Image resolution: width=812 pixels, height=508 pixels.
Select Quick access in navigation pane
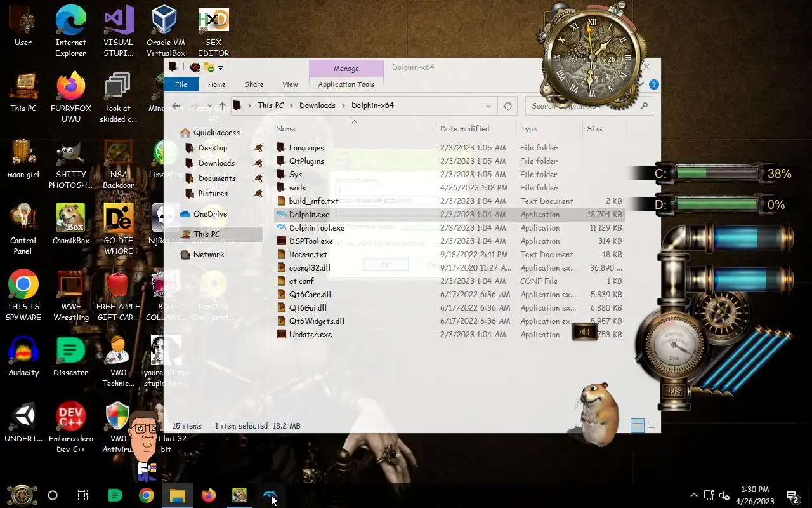(216, 133)
